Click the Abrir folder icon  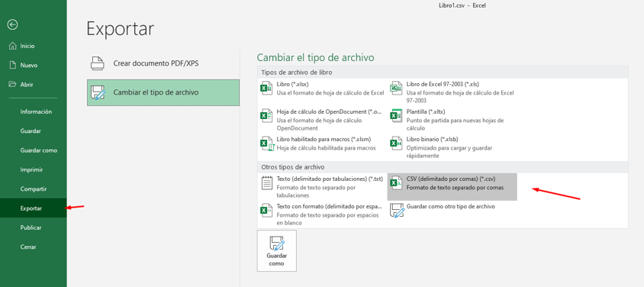click(x=12, y=84)
